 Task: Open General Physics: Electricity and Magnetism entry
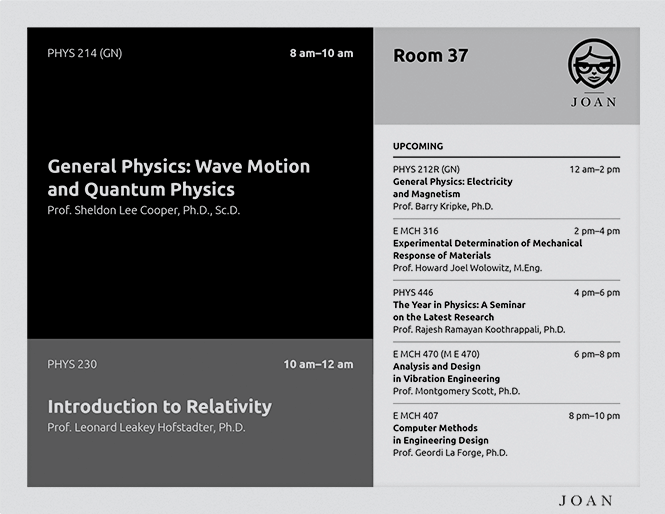pos(452,187)
